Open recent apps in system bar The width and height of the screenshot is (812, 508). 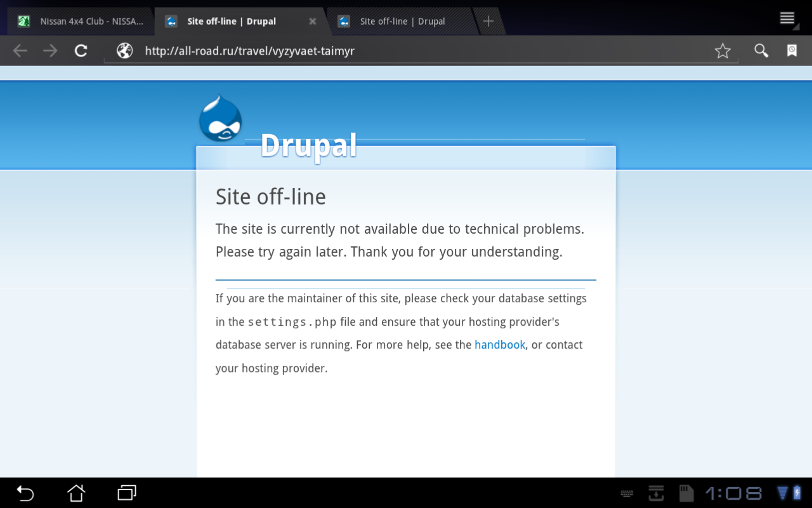click(x=127, y=493)
